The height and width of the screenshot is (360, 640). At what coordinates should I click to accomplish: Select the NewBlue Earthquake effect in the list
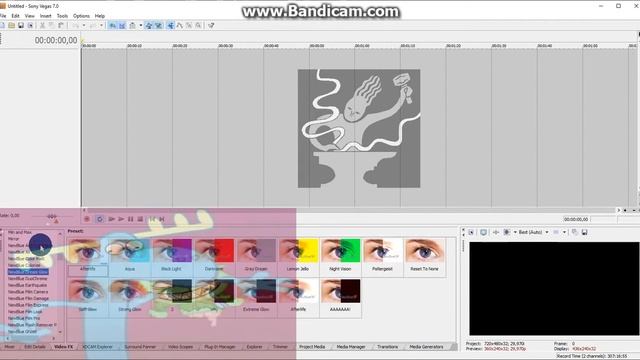point(27,285)
